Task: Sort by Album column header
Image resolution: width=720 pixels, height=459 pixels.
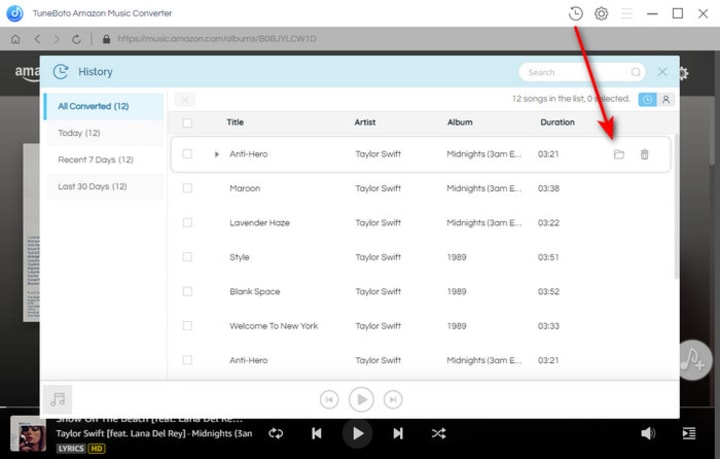Action: tap(460, 122)
